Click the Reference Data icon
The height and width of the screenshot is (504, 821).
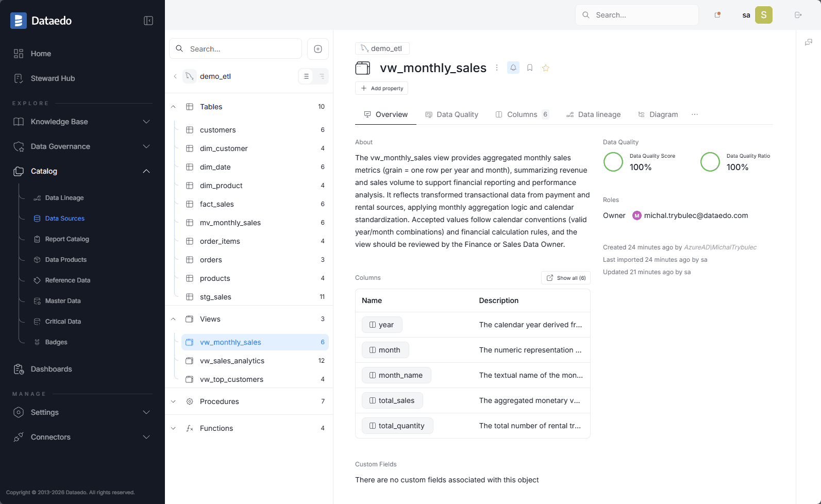pyautogui.click(x=37, y=280)
